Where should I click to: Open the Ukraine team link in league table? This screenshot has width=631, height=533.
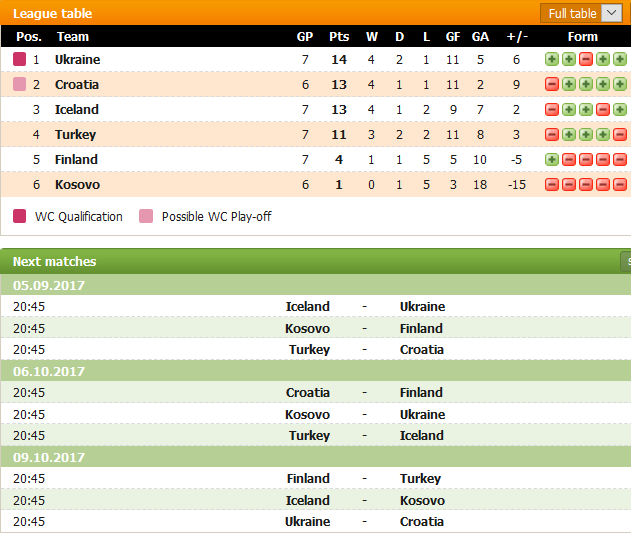tap(77, 60)
